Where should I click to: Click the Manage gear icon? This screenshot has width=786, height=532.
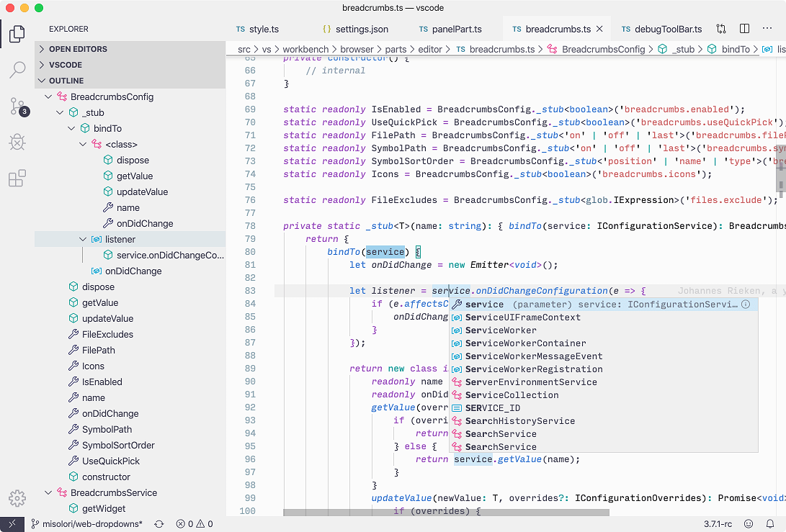[17, 497]
